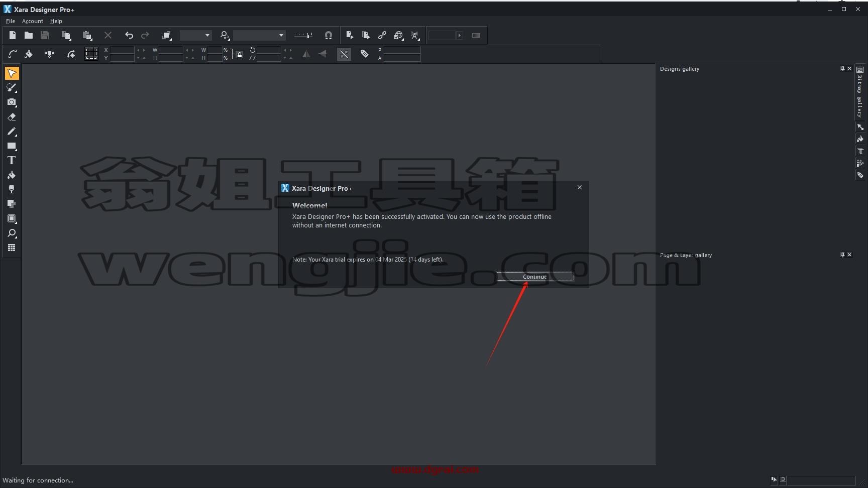Select the Pencil drawing tool
868x488 pixels.
point(12,132)
